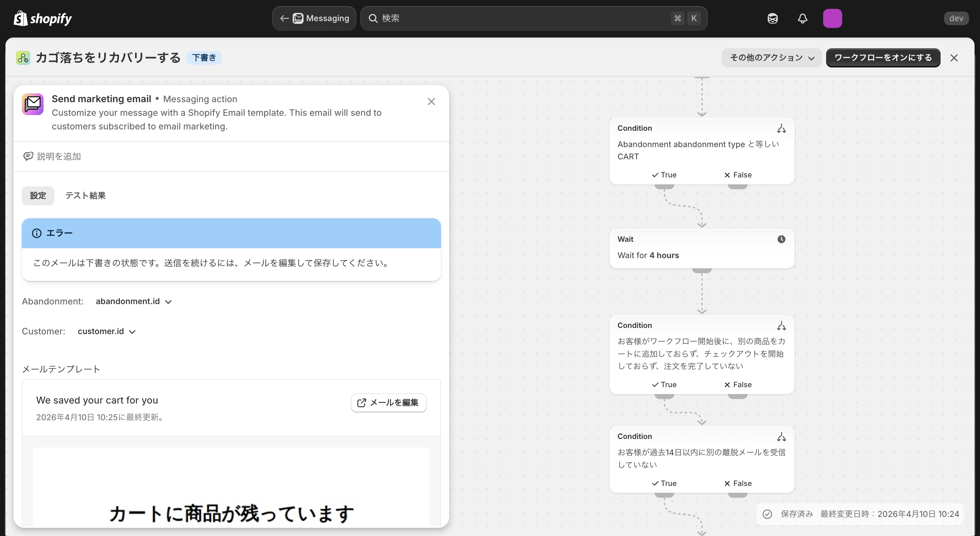Expand the customer.id selector
The image size is (980, 536).
[x=106, y=331]
